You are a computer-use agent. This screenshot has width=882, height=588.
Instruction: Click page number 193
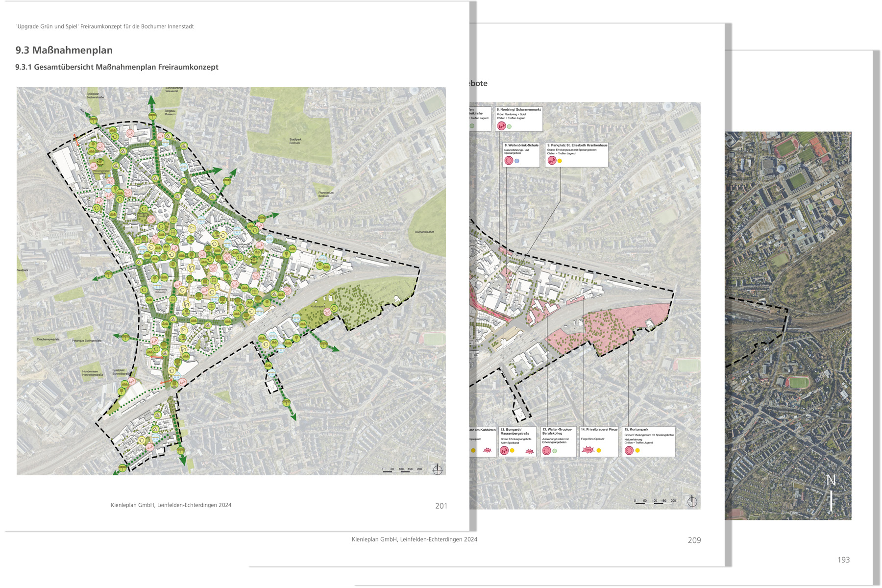(x=843, y=560)
